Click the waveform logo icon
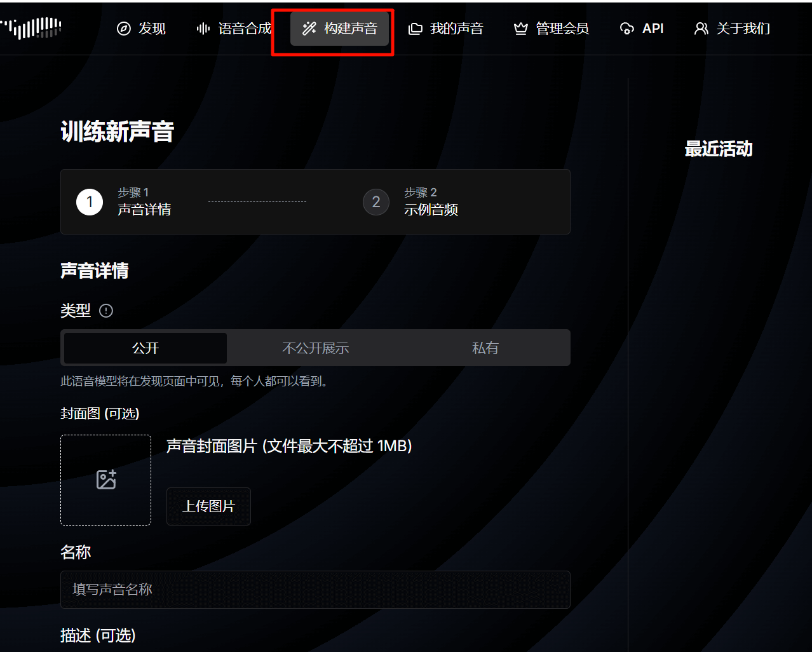The height and width of the screenshot is (652, 812). (30, 28)
